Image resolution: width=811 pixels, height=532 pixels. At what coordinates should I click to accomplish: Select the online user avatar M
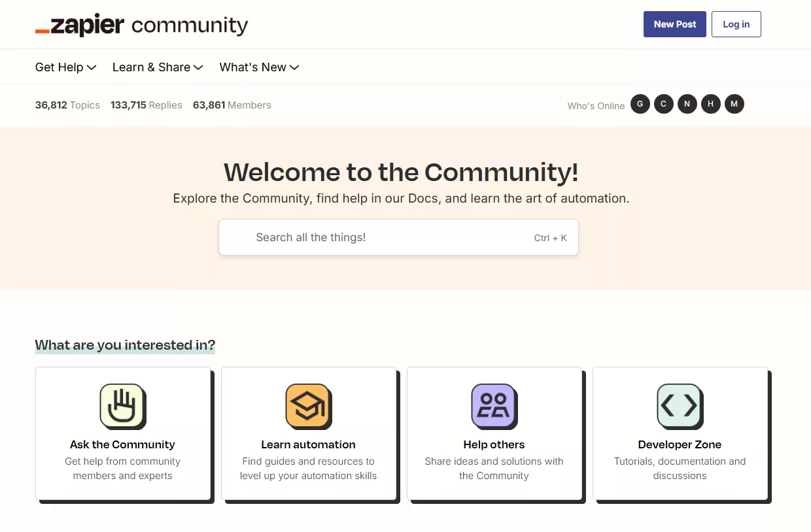(734, 104)
